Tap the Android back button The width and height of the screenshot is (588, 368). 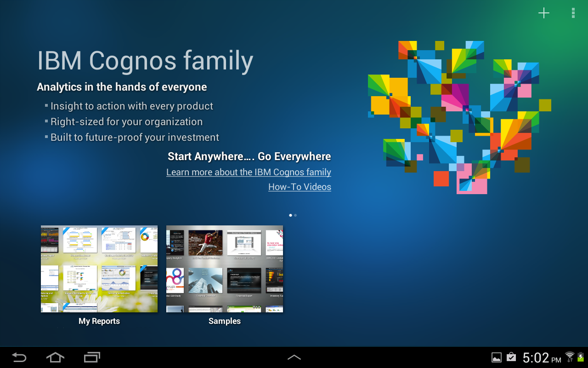pos(19,357)
